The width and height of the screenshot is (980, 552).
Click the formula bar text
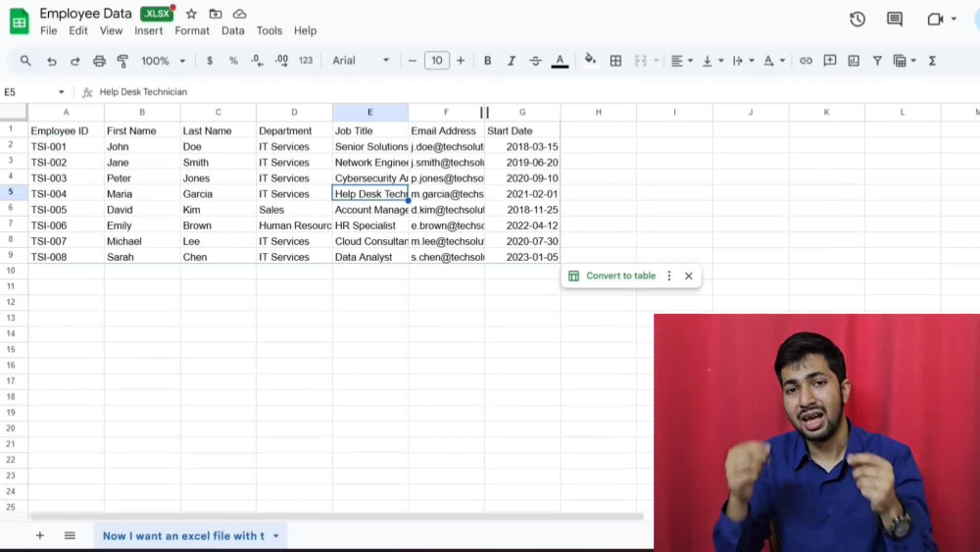click(x=143, y=92)
